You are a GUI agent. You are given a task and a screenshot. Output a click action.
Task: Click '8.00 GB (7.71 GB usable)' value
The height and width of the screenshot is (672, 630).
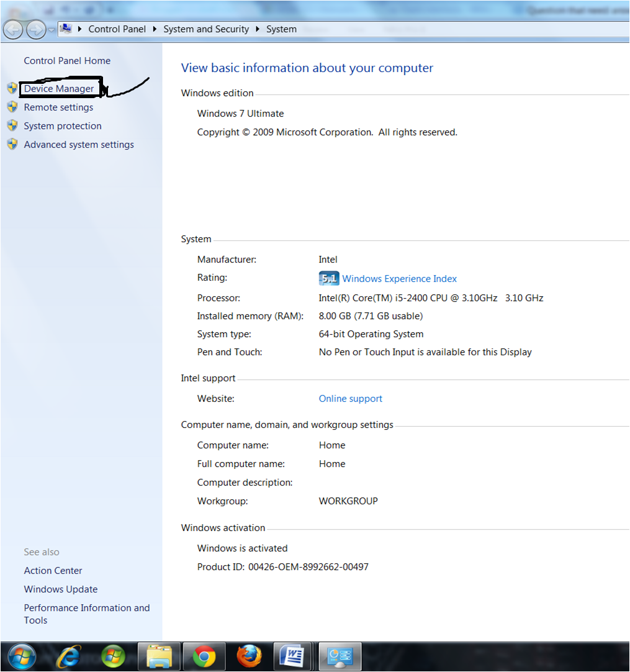pos(371,316)
